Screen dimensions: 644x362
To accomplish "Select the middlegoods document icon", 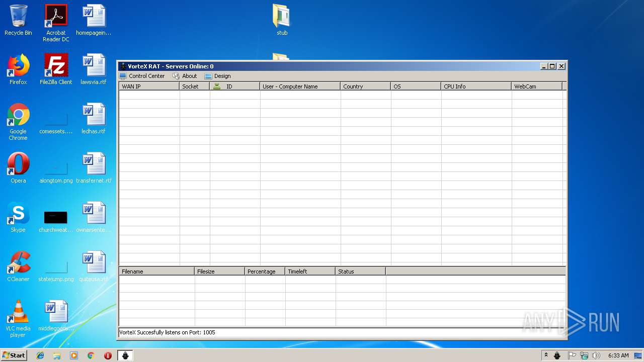I will tap(56, 316).
